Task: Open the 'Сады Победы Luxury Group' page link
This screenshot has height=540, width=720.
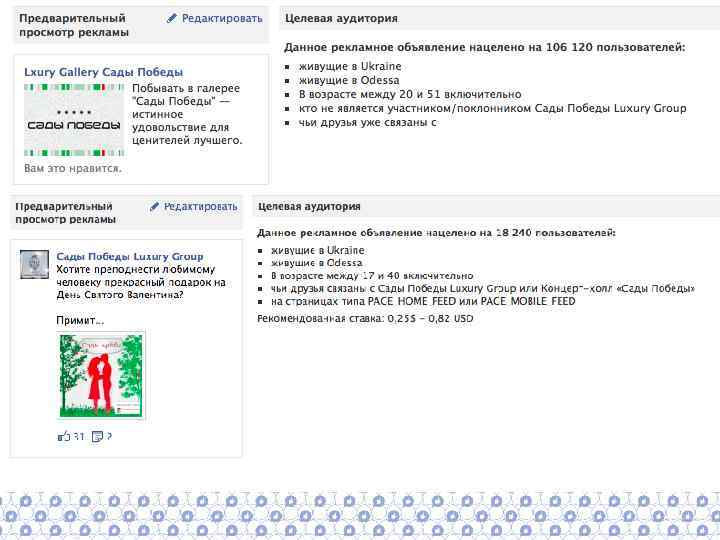Action: [x=130, y=256]
